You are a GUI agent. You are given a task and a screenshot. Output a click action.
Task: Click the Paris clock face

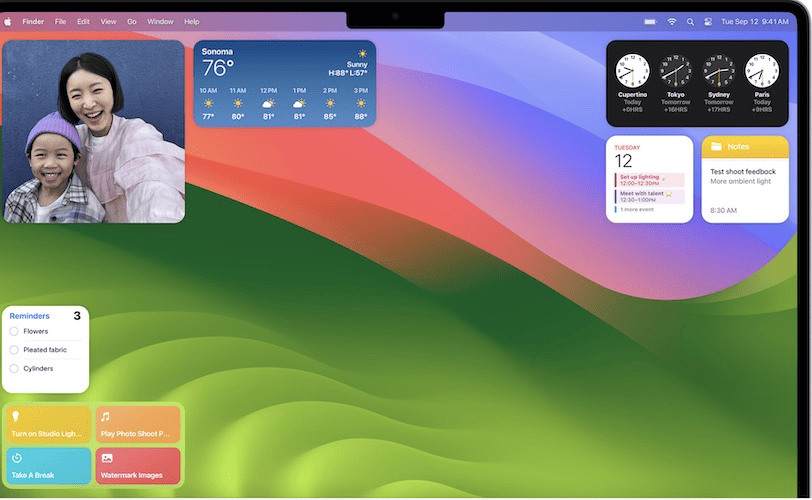click(x=761, y=71)
